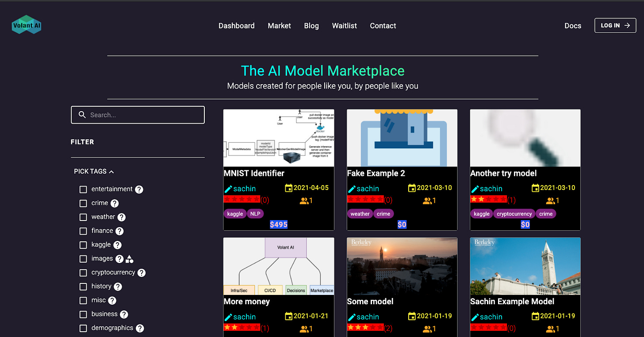Click pencil author icon on MNIST Identifier card

[x=228, y=189]
